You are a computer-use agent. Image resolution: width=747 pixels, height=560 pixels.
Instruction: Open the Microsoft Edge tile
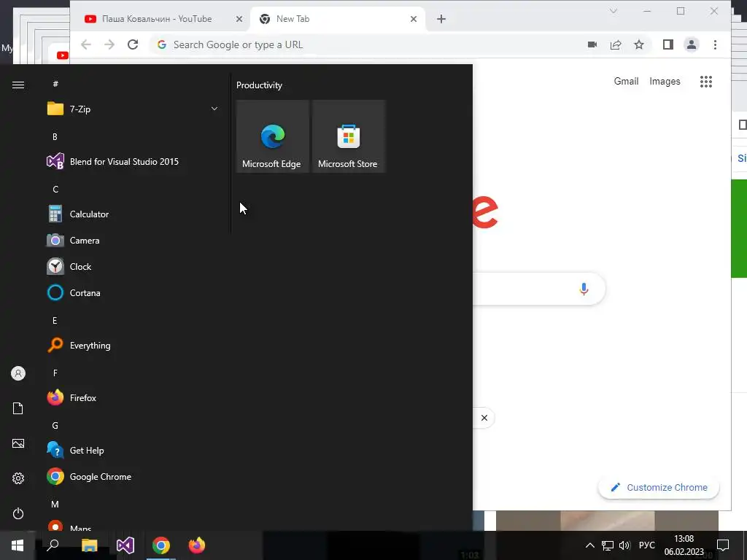click(x=273, y=136)
